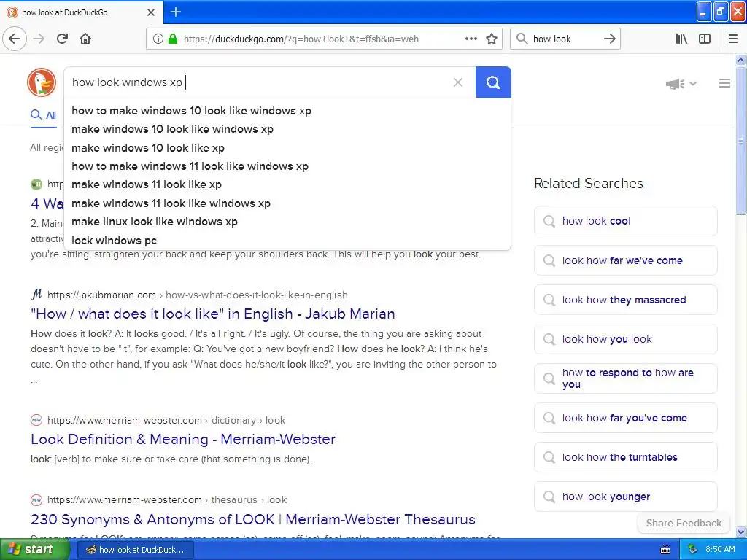Open a new tab with plus button
The height and width of the screenshot is (560, 747).
[x=176, y=12]
